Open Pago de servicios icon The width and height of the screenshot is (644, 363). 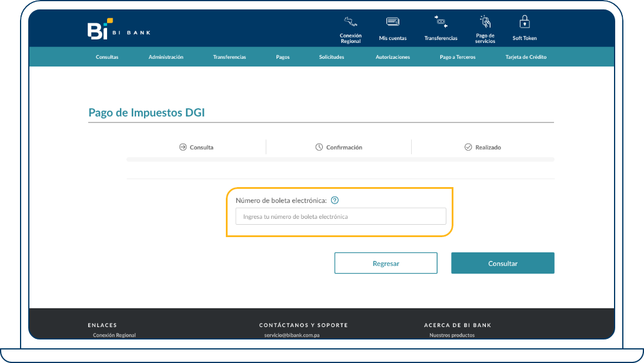coord(485,22)
